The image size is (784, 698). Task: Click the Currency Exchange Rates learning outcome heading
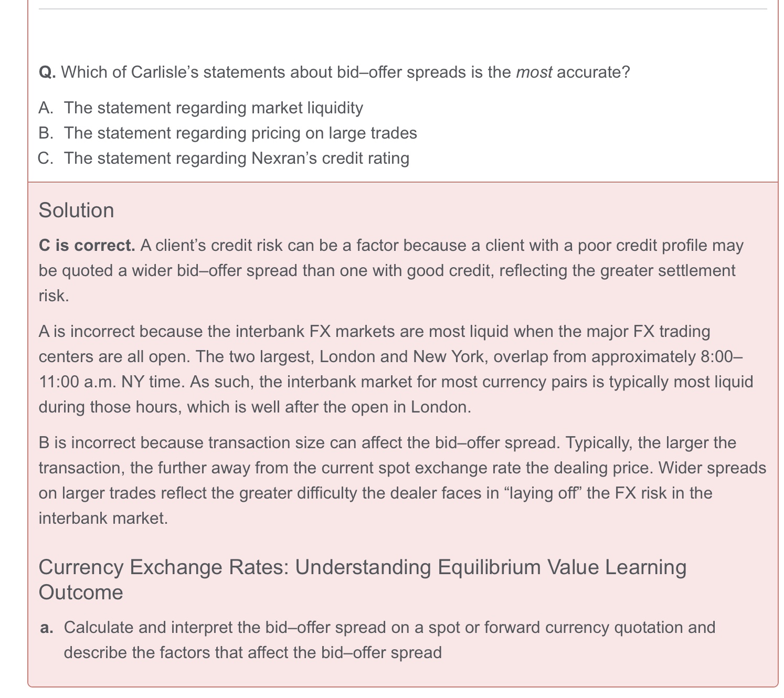click(363, 580)
